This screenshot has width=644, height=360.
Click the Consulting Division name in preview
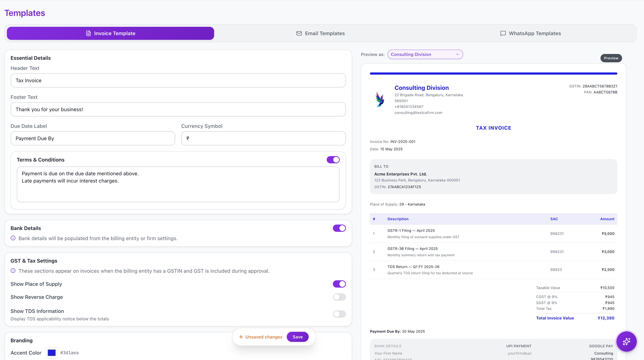click(x=422, y=88)
